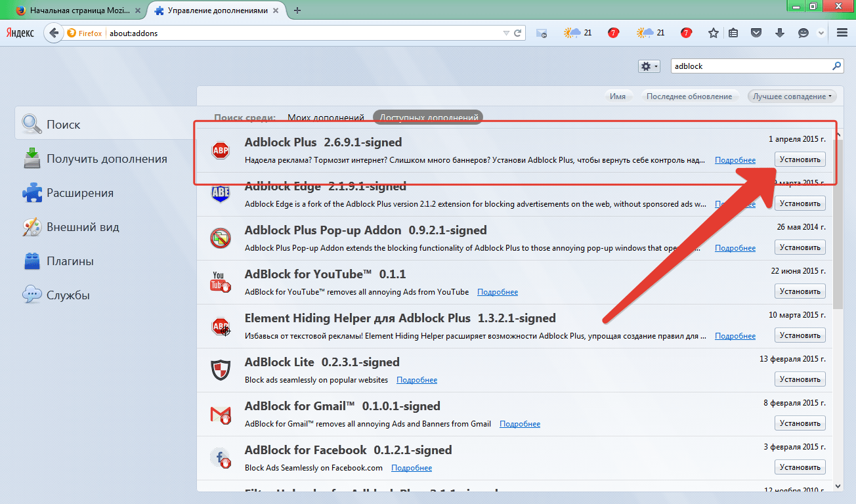Screen dimensions: 856x504
Task: Click the smiley face toolbar icon
Action: 803,33
